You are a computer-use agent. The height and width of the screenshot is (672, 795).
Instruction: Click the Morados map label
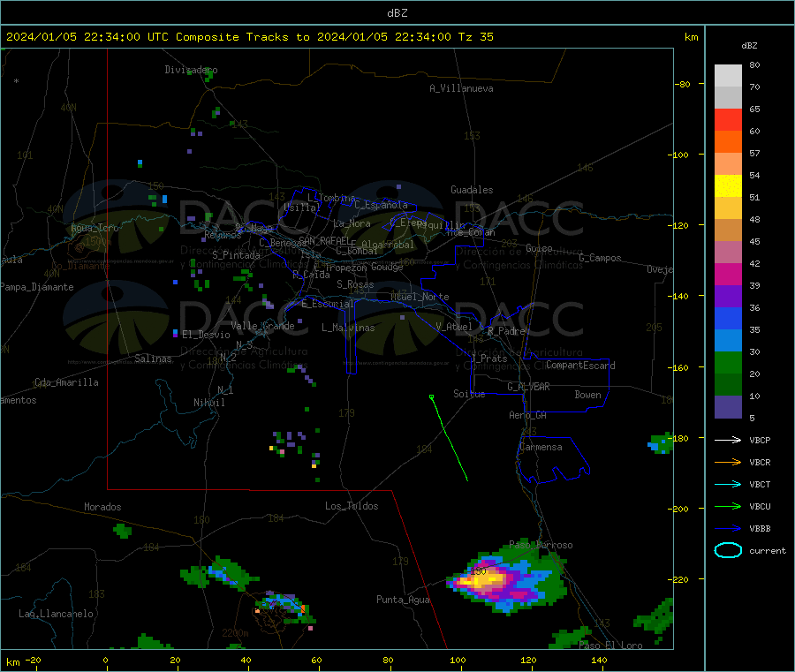102,507
